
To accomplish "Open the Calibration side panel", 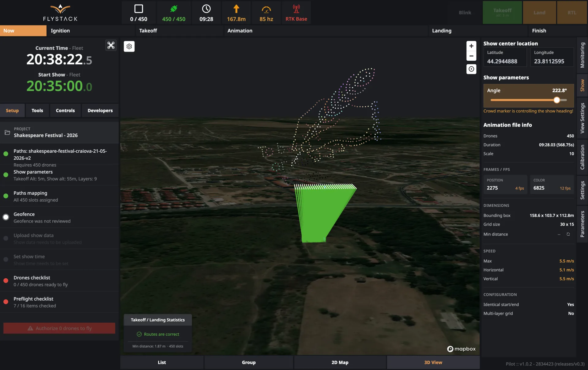I will click(582, 157).
